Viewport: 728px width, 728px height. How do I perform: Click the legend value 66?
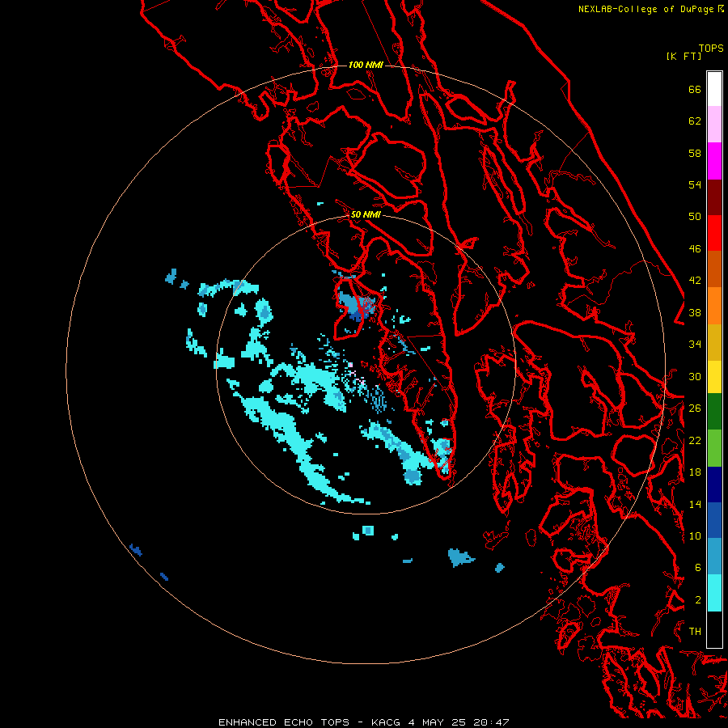[x=695, y=89]
